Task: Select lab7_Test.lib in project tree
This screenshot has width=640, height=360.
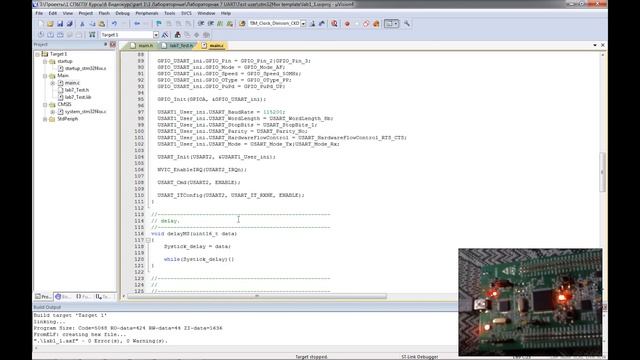Action: [78, 97]
